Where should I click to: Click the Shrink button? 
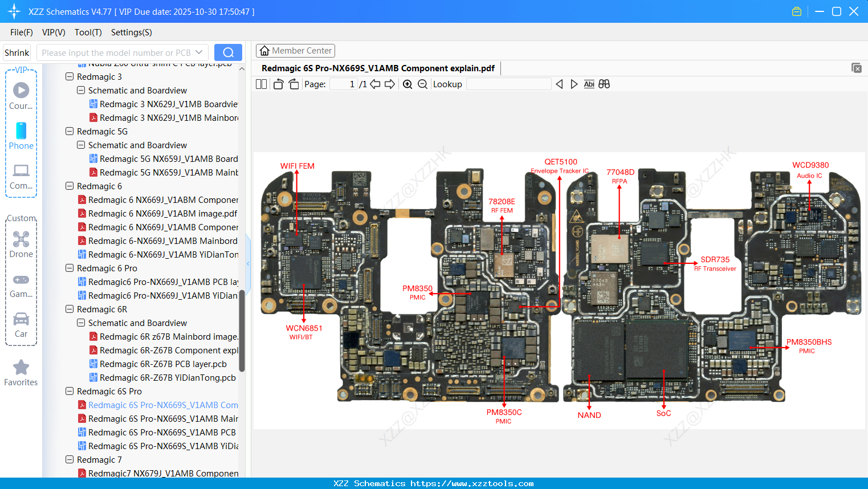pyautogui.click(x=17, y=52)
